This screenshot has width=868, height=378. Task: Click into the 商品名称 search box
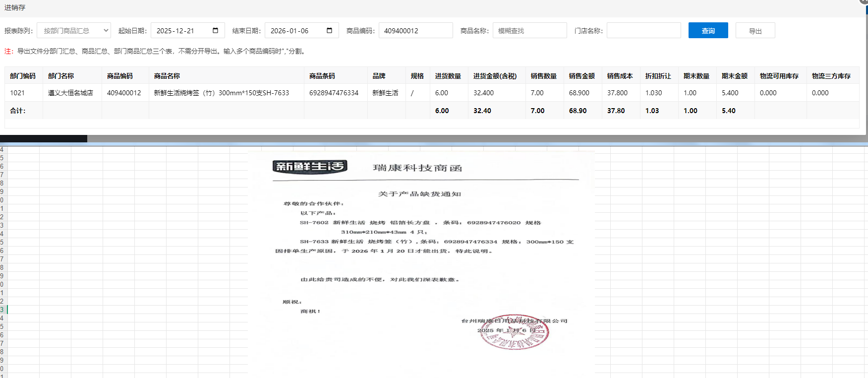(529, 31)
